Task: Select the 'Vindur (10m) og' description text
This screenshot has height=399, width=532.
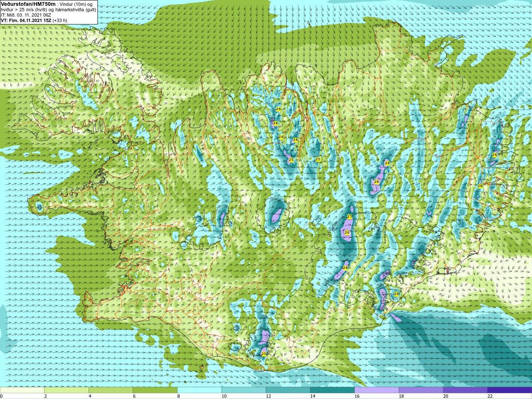Action: coord(76,4)
